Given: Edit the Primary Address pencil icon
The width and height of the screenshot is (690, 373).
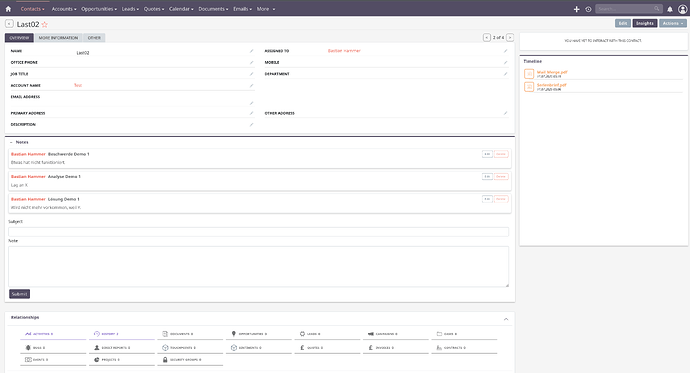Looking at the screenshot, I should 252,113.
